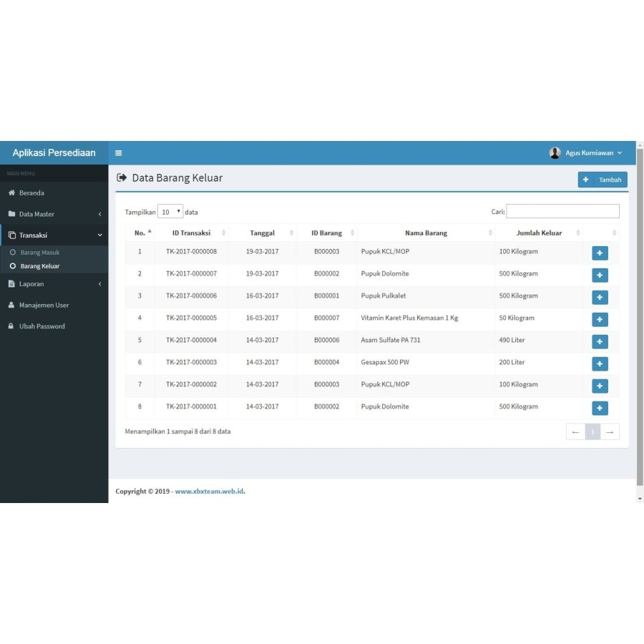Click the plus icon for Gesapax 500 PW row
The image size is (644, 644).
pos(600,364)
